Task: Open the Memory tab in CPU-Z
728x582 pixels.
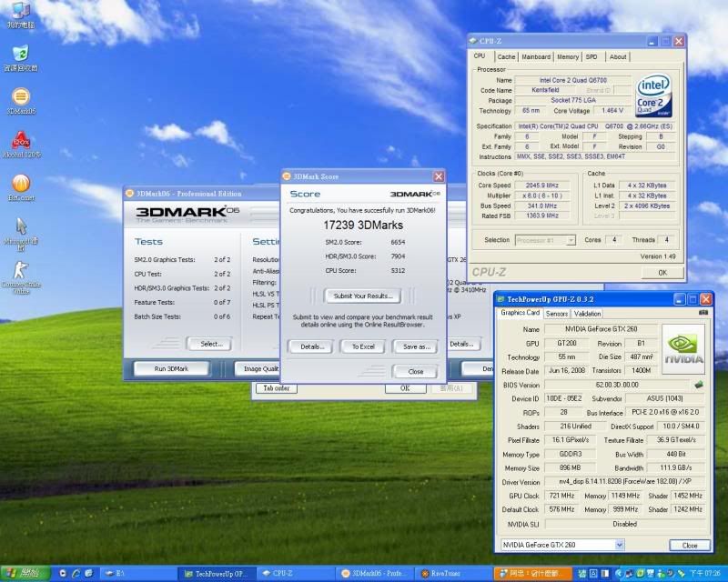Action: tap(568, 56)
